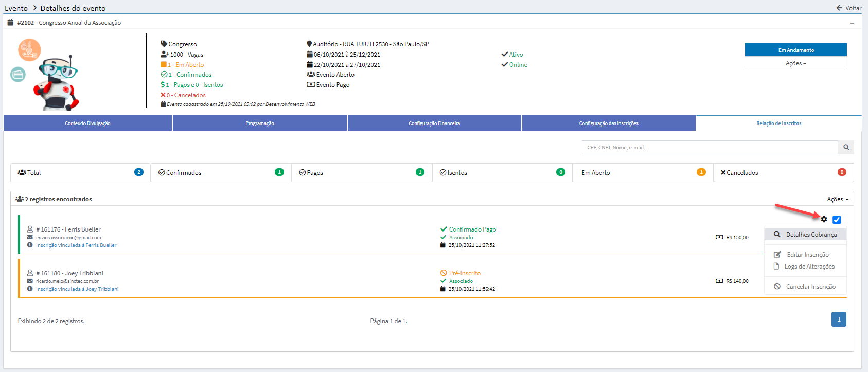Open the gear settings icon for Ferris Bueller

824,220
